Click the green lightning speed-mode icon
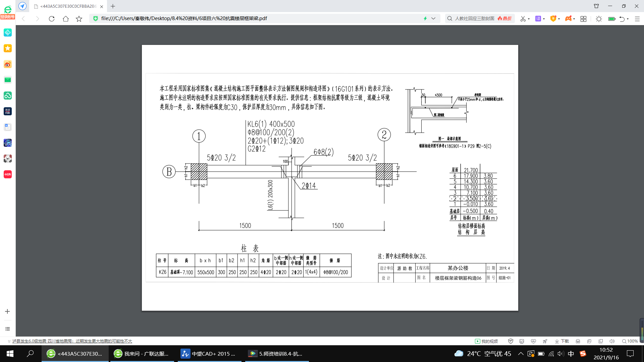This screenshot has height=362, width=644. (x=425, y=18)
